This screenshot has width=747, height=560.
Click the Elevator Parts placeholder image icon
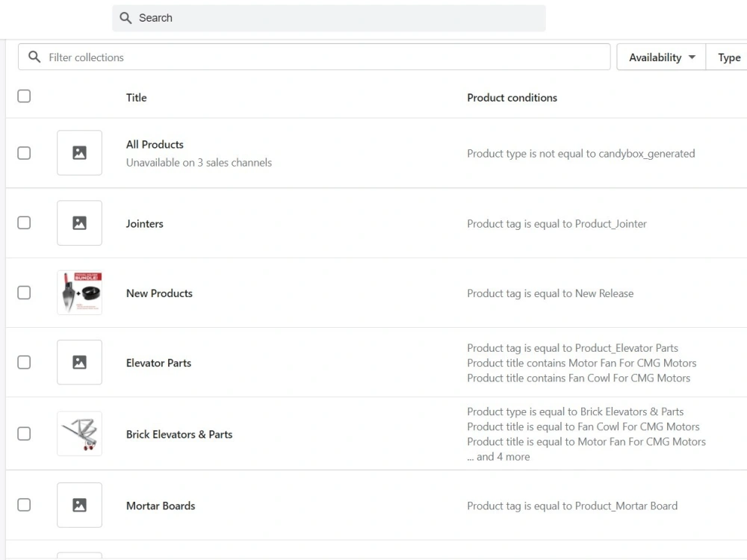click(80, 362)
